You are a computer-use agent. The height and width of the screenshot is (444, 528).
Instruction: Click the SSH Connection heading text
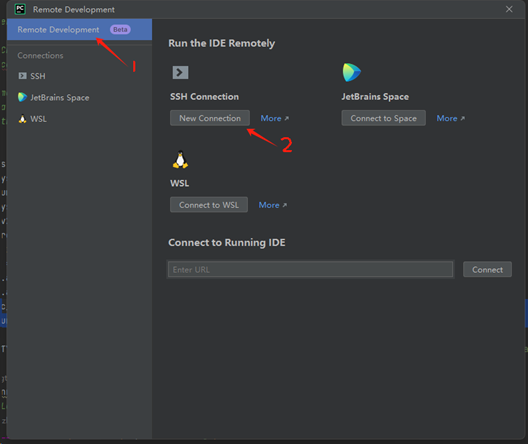pyautogui.click(x=204, y=97)
